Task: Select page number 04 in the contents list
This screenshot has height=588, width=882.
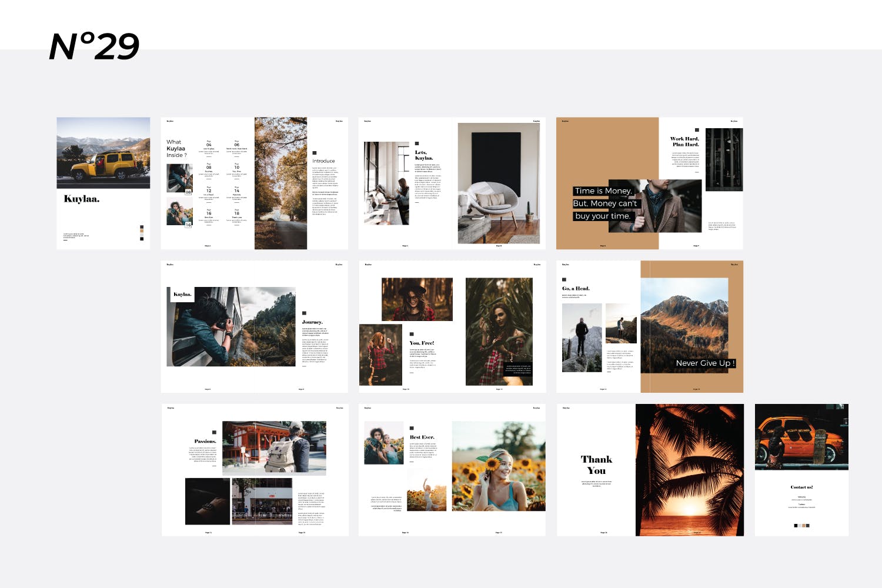Action: tap(209, 144)
